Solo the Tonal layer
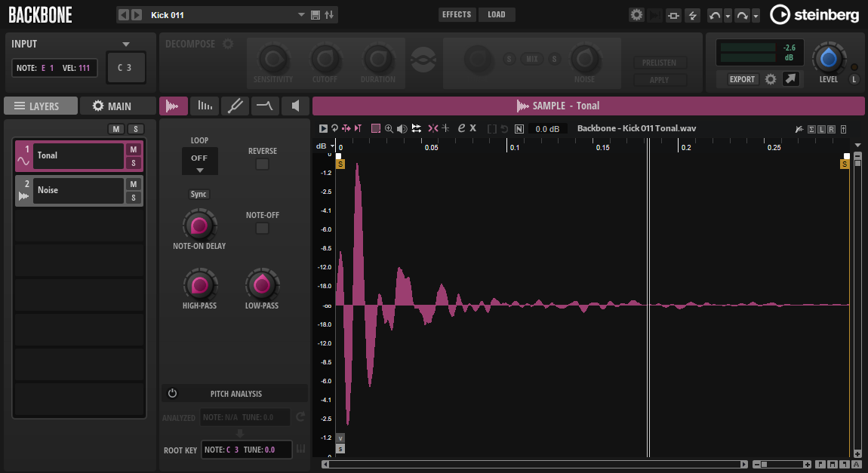The width and height of the screenshot is (868, 473). pyautogui.click(x=134, y=163)
